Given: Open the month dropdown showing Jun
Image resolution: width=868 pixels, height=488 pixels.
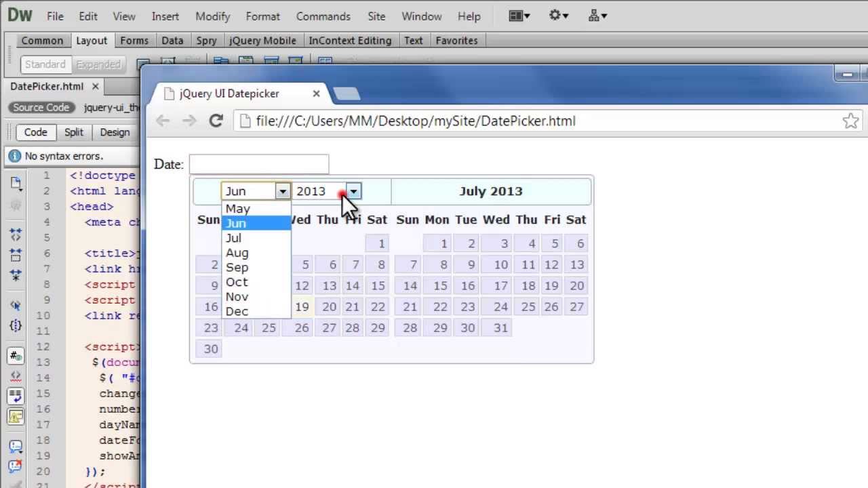Looking at the screenshot, I should [256, 191].
